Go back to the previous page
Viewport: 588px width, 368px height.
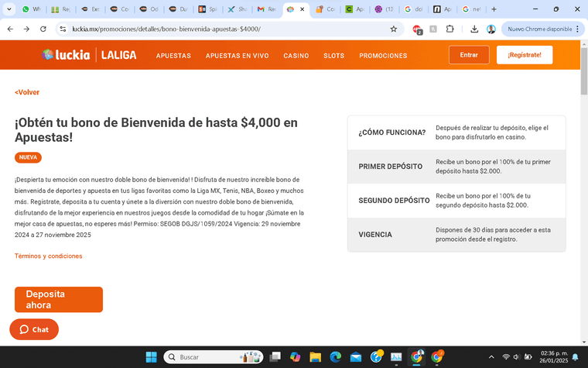coord(10,29)
